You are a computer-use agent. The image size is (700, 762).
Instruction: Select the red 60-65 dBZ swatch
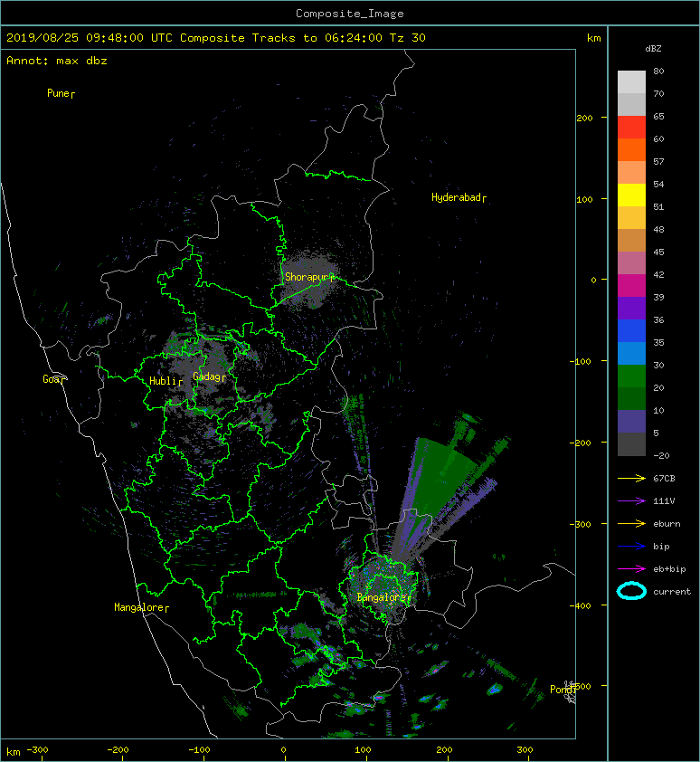631,128
